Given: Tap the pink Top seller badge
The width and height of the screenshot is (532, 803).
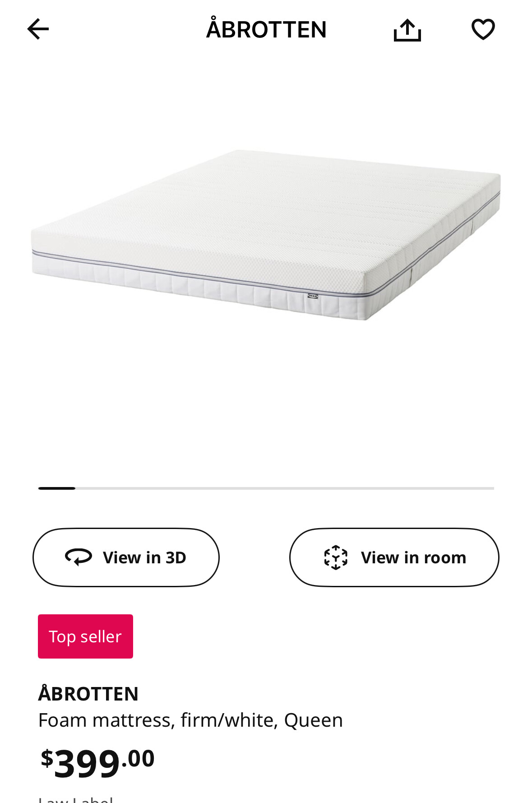Looking at the screenshot, I should tap(85, 636).
